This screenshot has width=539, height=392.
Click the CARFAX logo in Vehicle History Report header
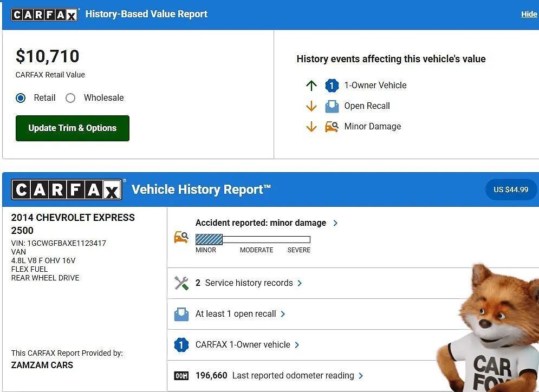(x=67, y=190)
